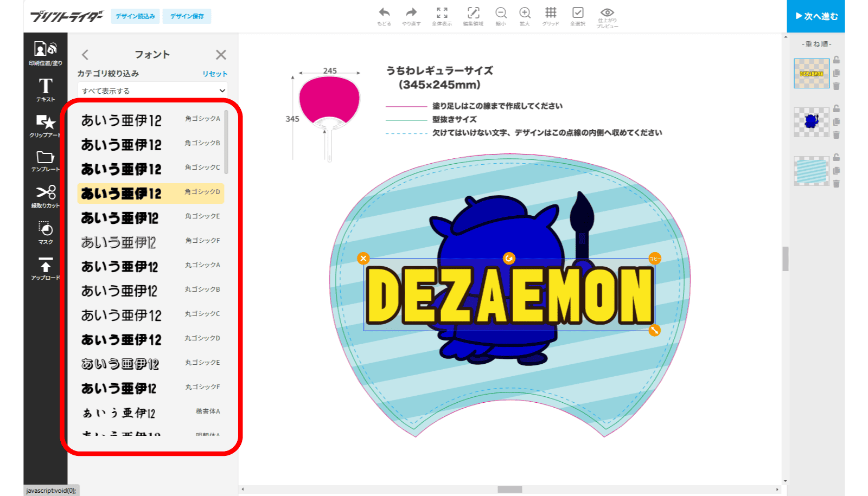Go back with the font panel chevron
Viewport: 868px width, 496px height.
(x=85, y=55)
